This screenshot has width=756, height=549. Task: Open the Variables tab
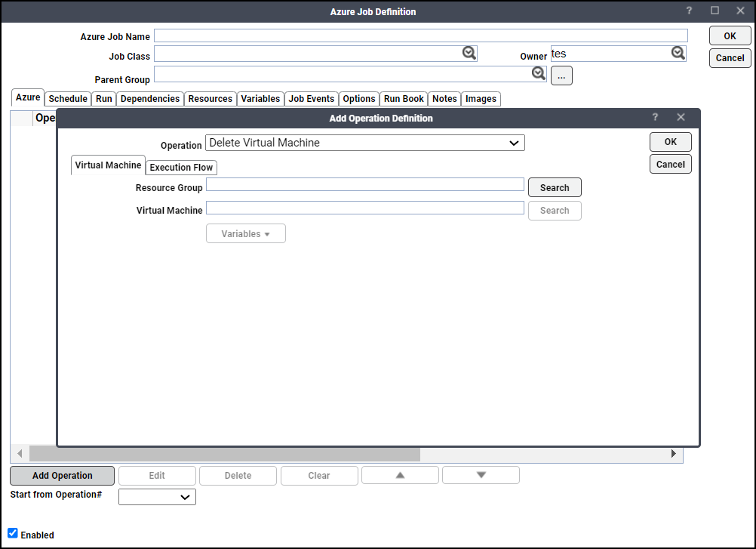point(260,99)
